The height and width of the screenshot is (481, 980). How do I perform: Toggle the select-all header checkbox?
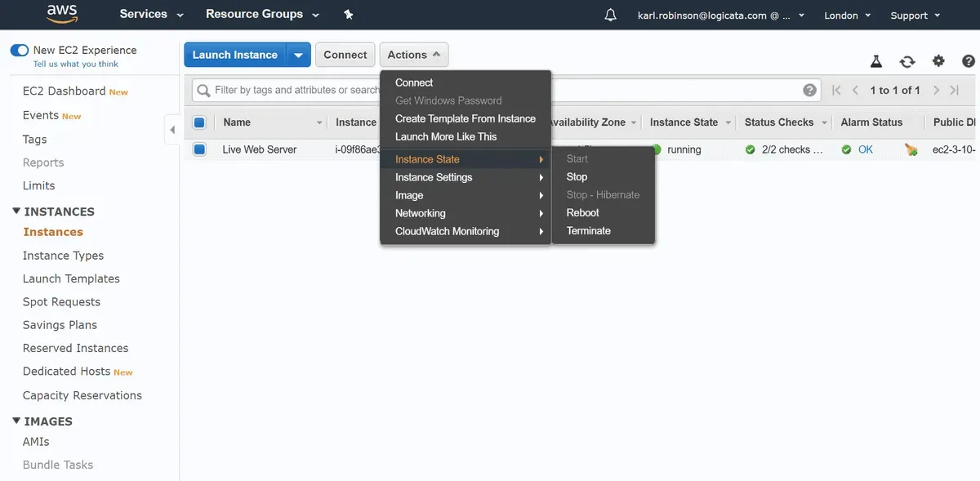tap(199, 122)
